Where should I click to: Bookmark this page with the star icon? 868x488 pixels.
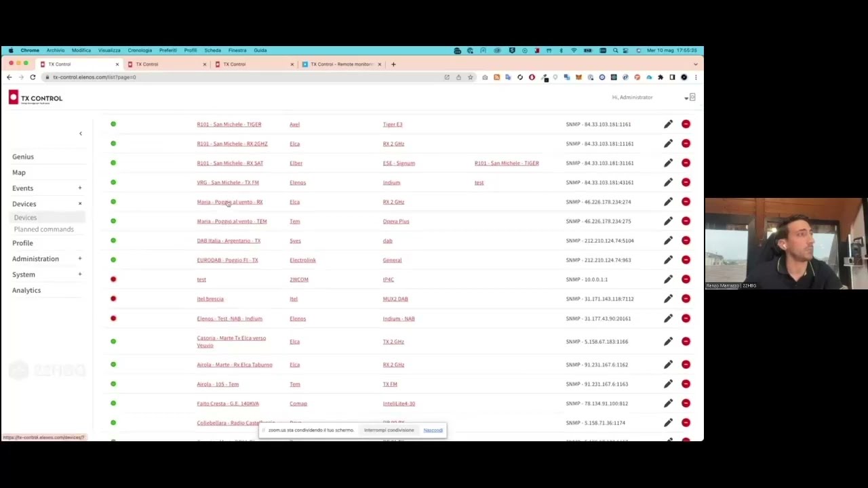coord(470,77)
